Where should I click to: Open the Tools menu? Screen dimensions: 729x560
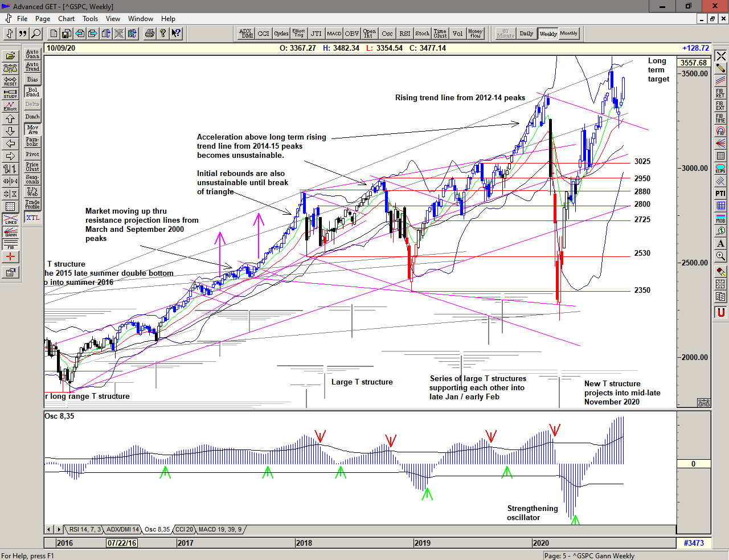90,19
